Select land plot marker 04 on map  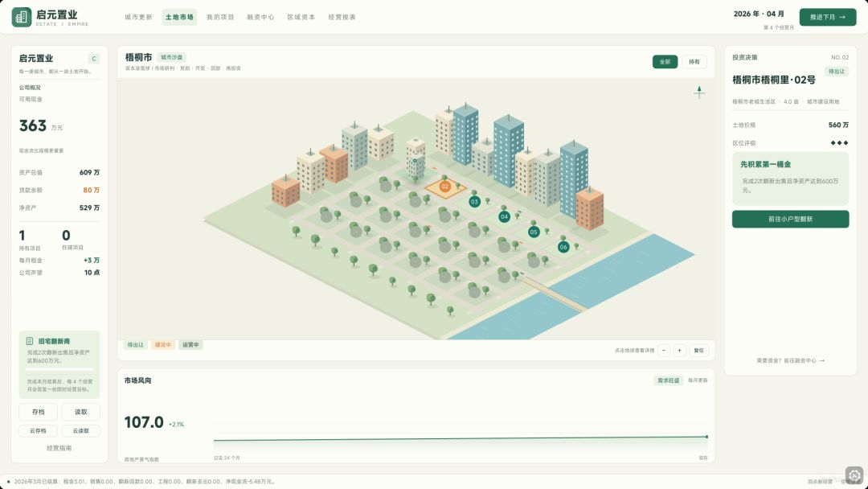click(504, 216)
